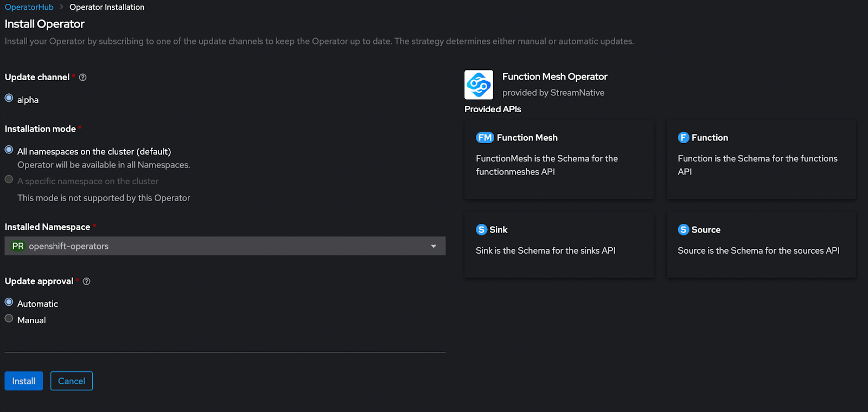Click the PR badge in namespace selector
This screenshot has width=868, height=412.
tap(18, 246)
